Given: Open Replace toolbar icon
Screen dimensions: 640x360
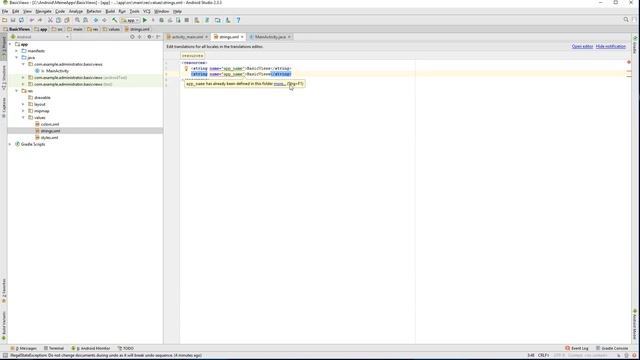Looking at the screenshot, I should (x=85, y=20).
